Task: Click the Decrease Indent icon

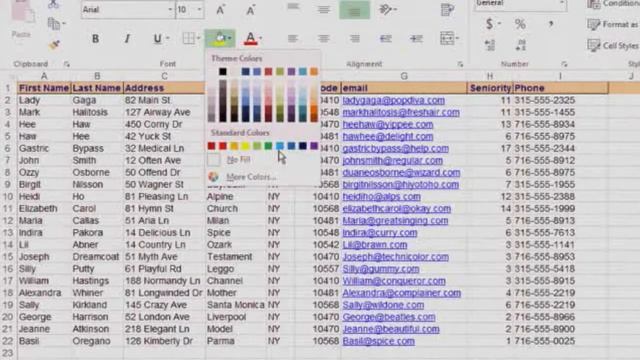Action: (386, 39)
